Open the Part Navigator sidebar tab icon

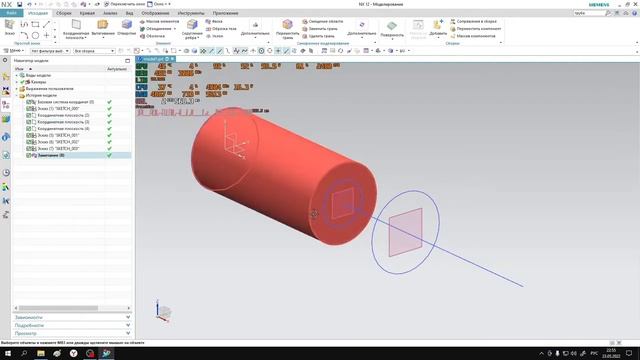[6, 105]
